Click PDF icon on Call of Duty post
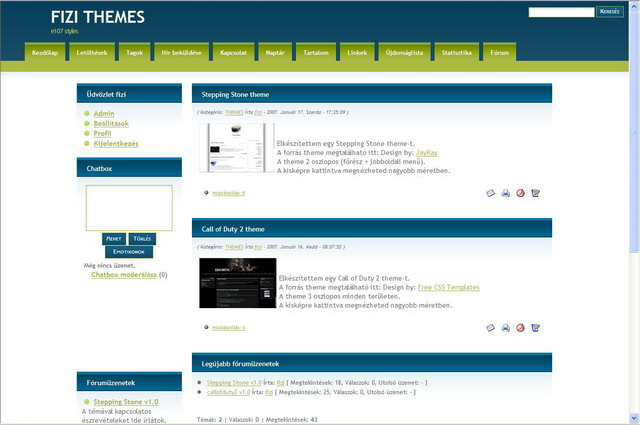This screenshot has height=425, width=640. [x=520, y=327]
